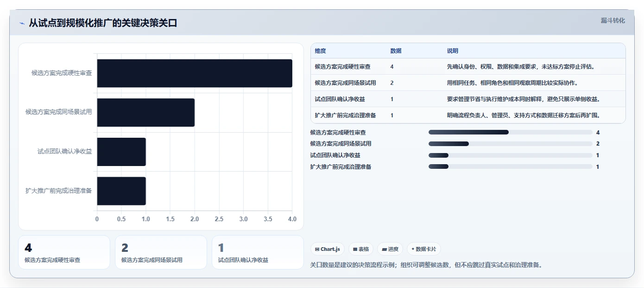Image resolution: width=644 pixels, height=288 pixels.
Task: Click the 数据 table column header
Action: click(396, 51)
